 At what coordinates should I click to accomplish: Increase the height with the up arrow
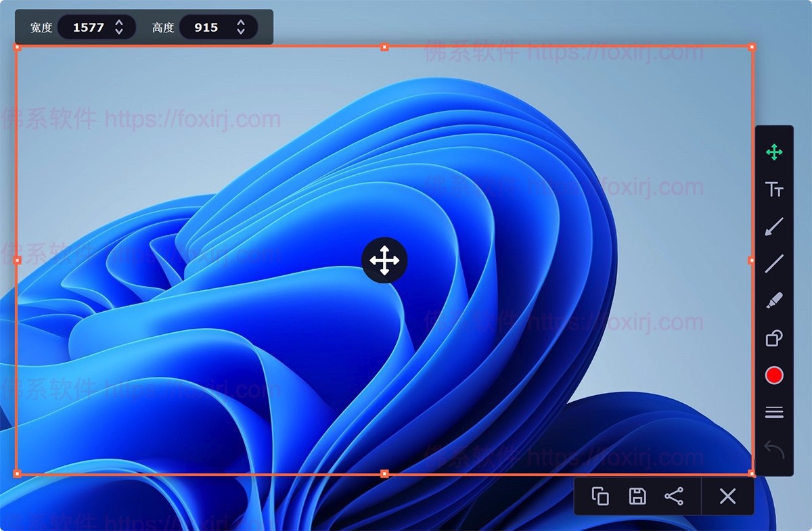[241, 23]
